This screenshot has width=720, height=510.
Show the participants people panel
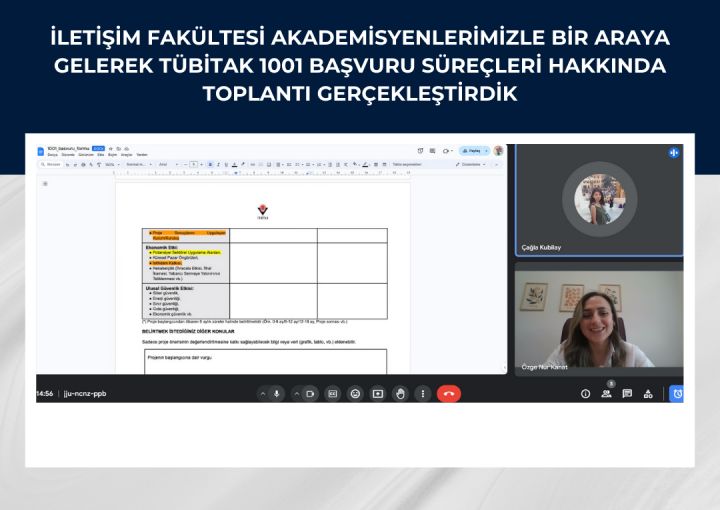607,394
